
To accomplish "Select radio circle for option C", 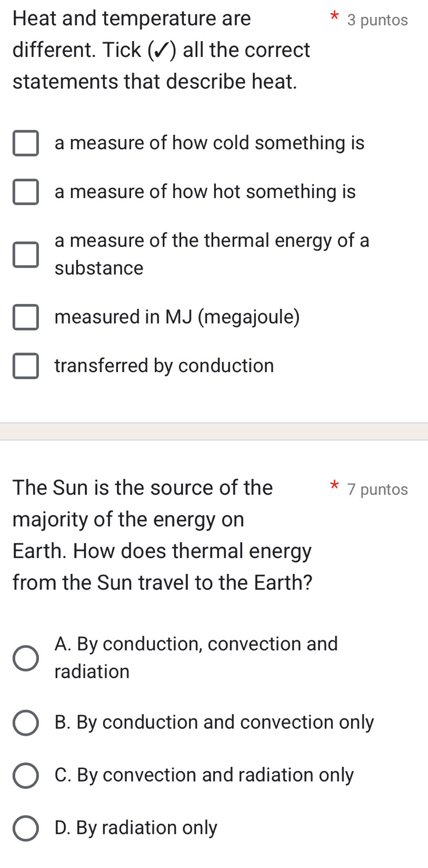I will (x=26, y=775).
